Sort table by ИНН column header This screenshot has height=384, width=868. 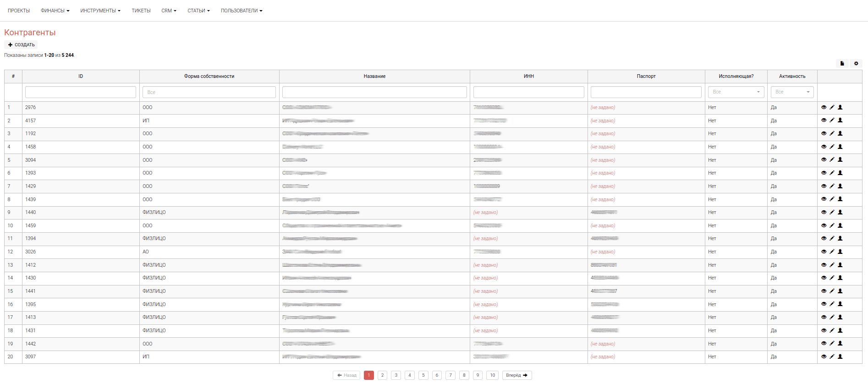tap(528, 76)
